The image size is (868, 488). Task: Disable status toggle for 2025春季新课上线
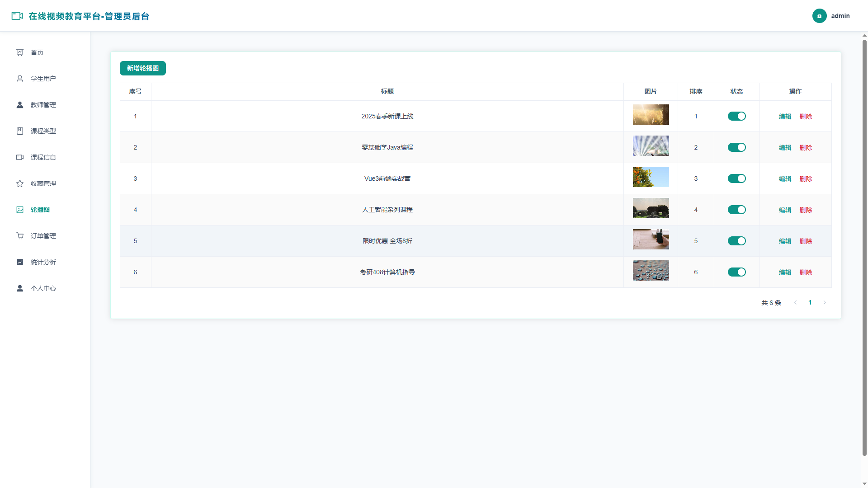pos(736,116)
